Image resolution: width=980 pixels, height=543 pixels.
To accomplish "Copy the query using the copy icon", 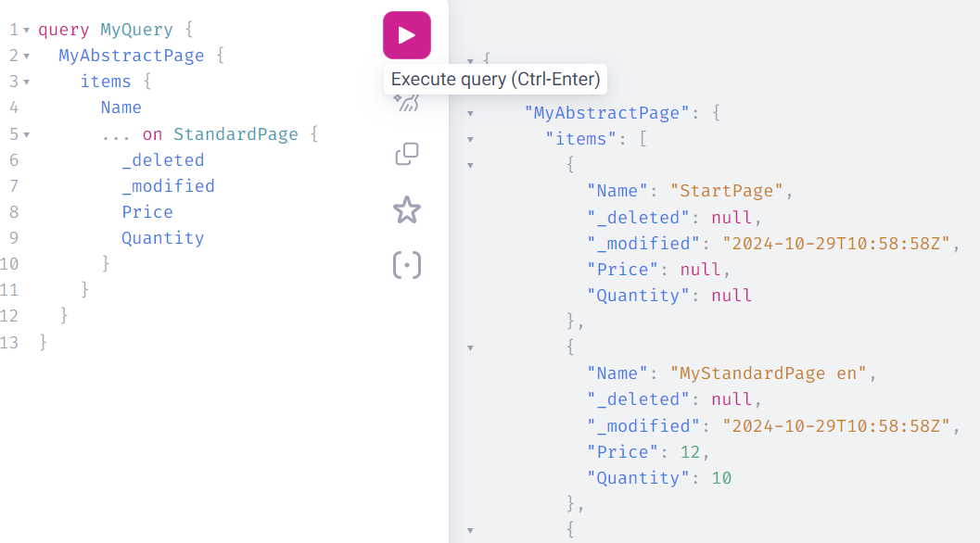I will pos(407,154).
